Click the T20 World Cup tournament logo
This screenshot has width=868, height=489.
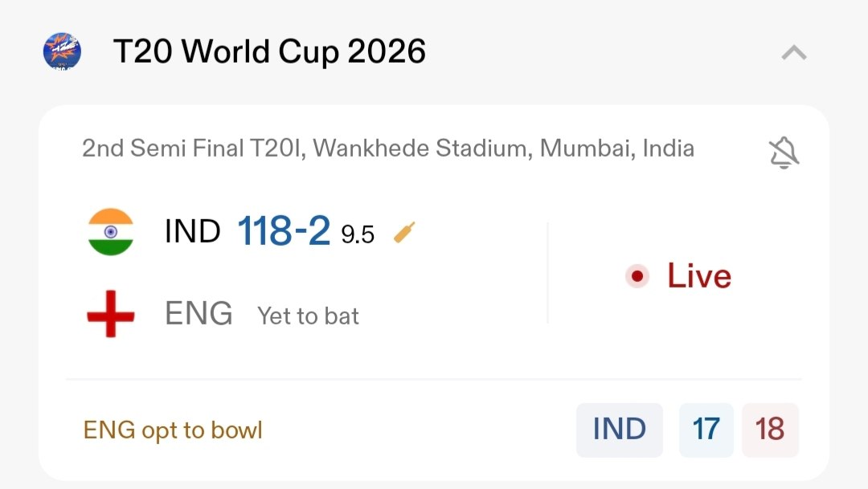(x=62, y=52)
